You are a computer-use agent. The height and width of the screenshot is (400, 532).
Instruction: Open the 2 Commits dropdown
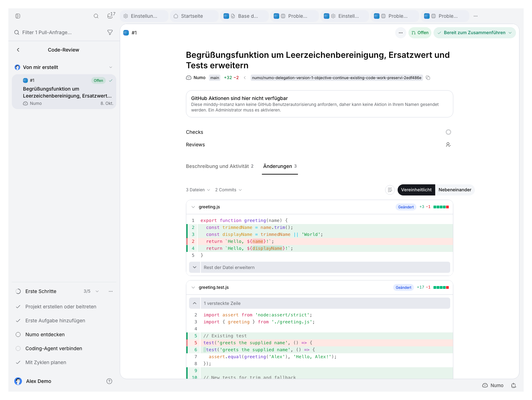[228, 190]
